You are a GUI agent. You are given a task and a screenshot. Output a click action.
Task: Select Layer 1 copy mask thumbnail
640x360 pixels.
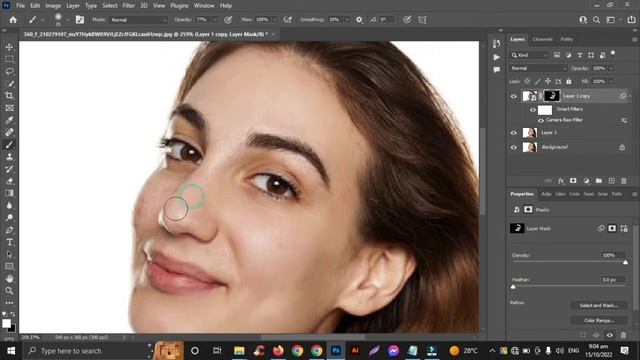552,96
